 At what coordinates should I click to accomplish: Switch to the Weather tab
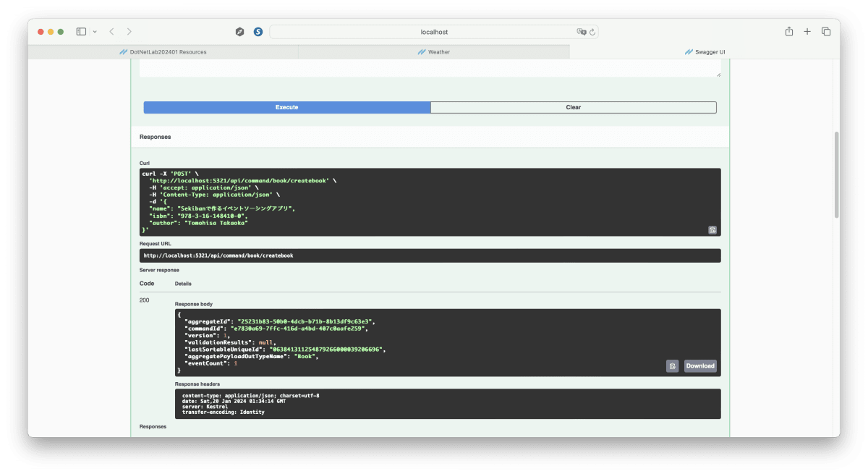tap(434, 52)
